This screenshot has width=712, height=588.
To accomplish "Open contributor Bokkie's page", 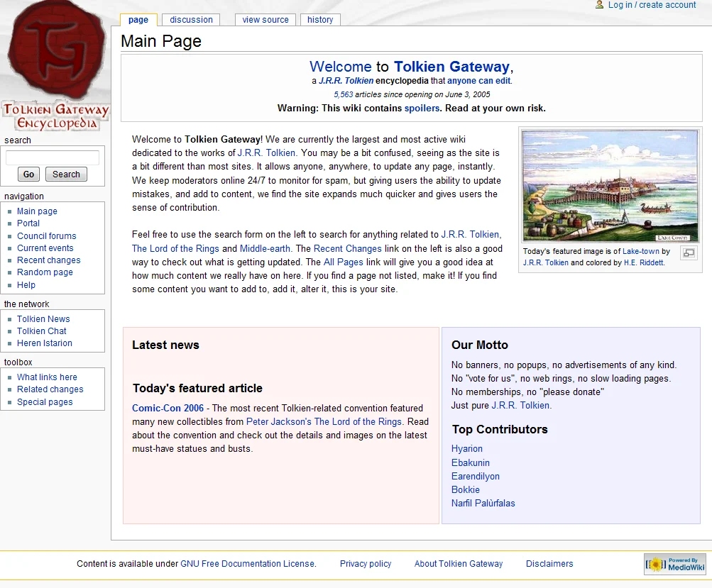I will pyautogui.click(x=466, y=489).
